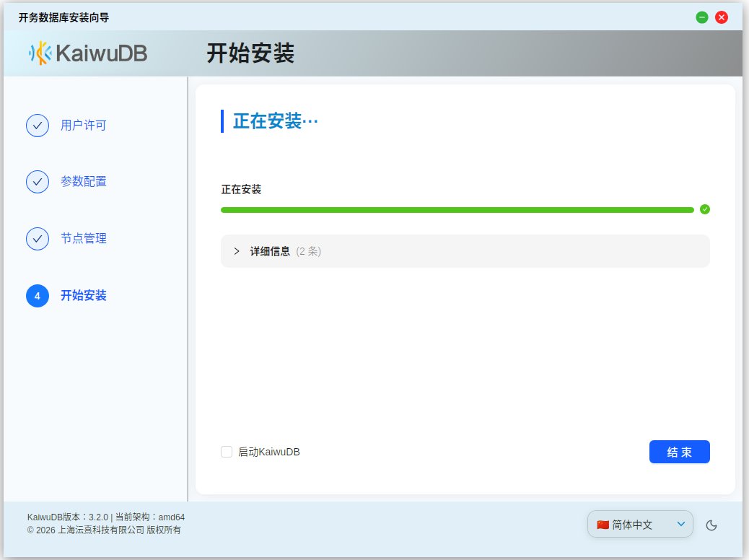Viewport: 749px width, 560px height.
Task: Click the step 4 number circle
Action: click(x=38, y=296)
